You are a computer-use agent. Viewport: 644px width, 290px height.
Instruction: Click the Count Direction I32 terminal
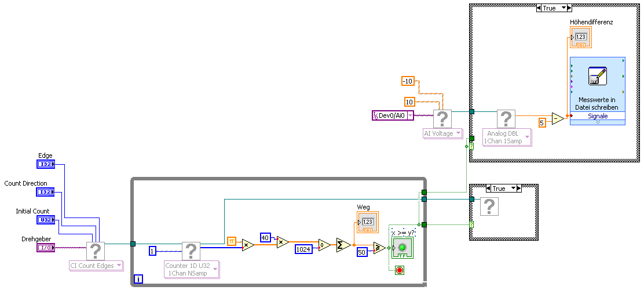point(45,192)
